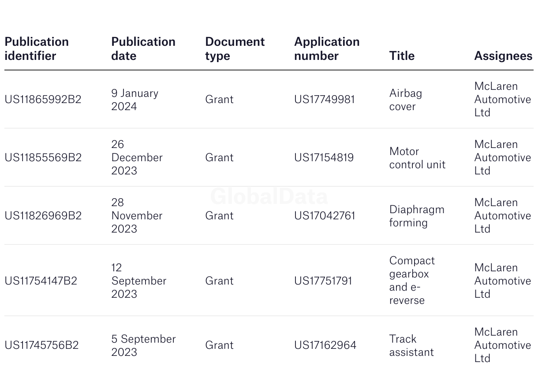Click the Title column header
The image size is (538, 392).
click(x=402, y=56)
